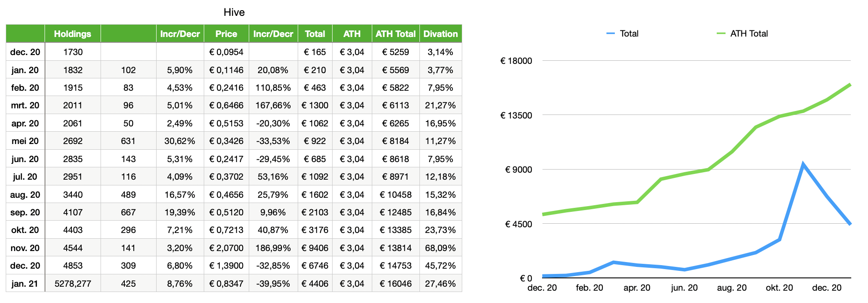Click the € 0 y-axis label

click(526, 278)
